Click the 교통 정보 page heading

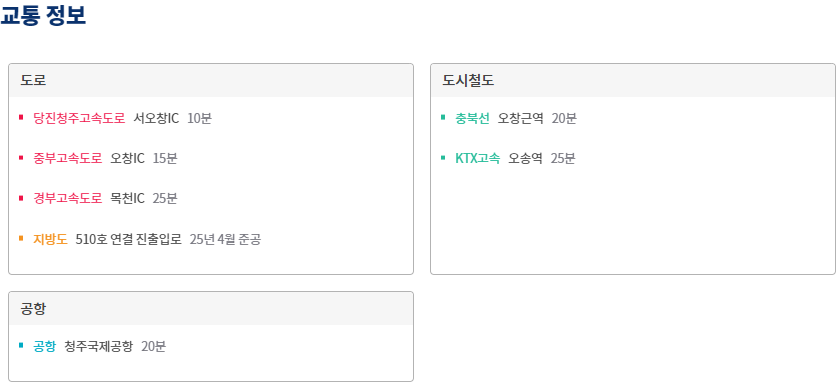(43, 14)
